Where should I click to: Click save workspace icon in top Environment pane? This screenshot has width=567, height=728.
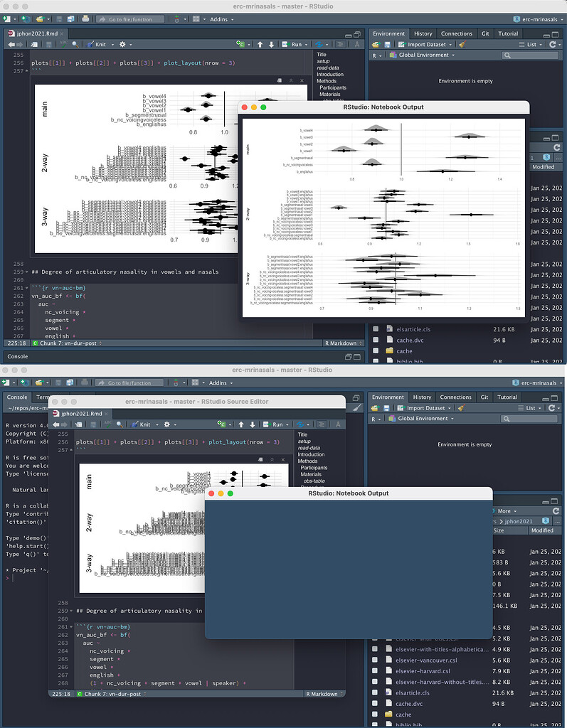click(x=387, y=44)
